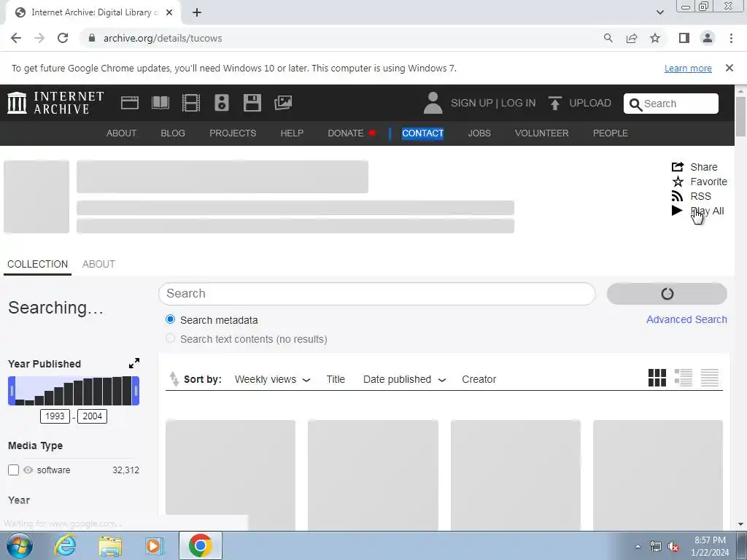Viewport: 747px width, 560px height.
Task: Bookmark this page with star icon
Action: point(655,38)
